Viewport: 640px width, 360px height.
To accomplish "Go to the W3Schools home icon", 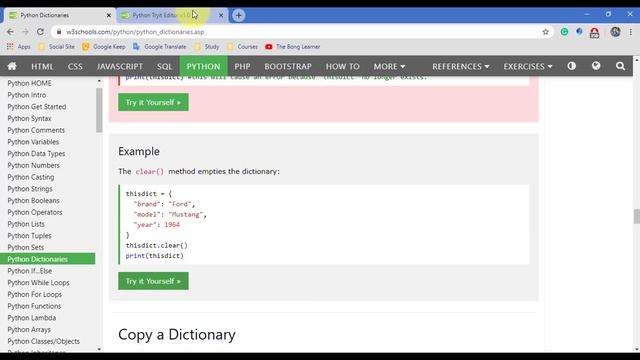I will (12, 66).
